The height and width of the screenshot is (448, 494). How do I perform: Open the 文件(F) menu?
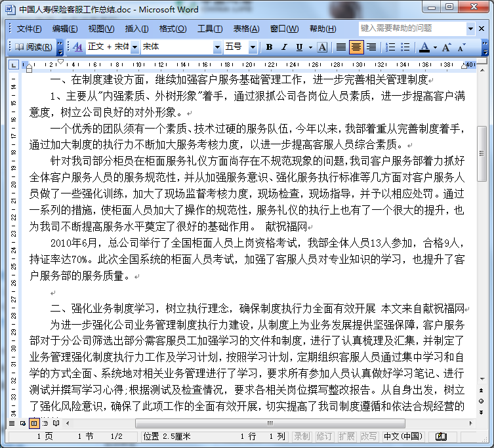[29, 29]
